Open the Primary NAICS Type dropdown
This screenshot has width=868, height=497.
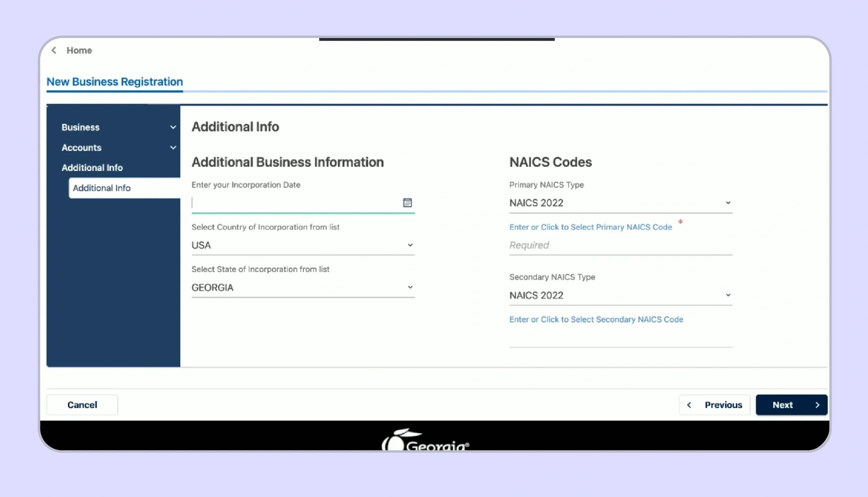point(621,203)
